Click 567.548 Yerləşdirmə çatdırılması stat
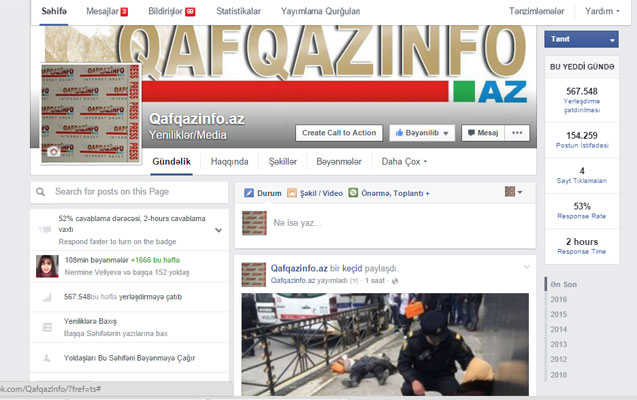This screenshot has width=637, height=400. 582,100
